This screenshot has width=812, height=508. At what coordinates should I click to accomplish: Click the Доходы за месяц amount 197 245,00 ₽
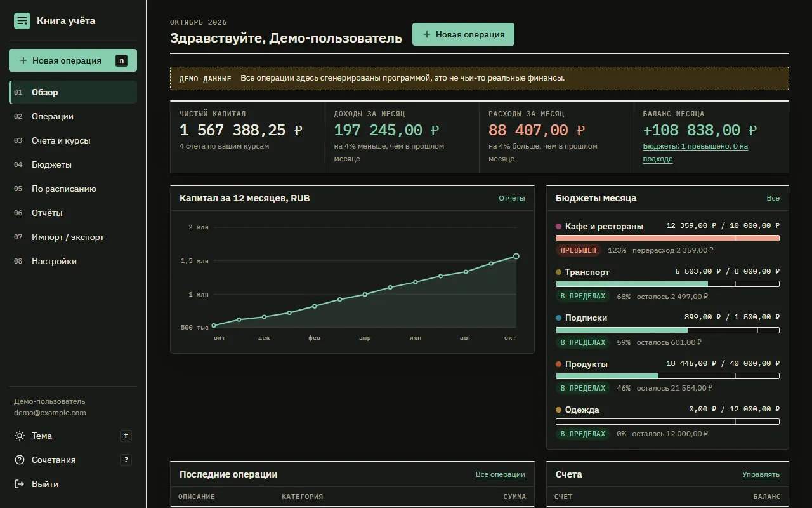pyautogui.click(x=386, y=130)
